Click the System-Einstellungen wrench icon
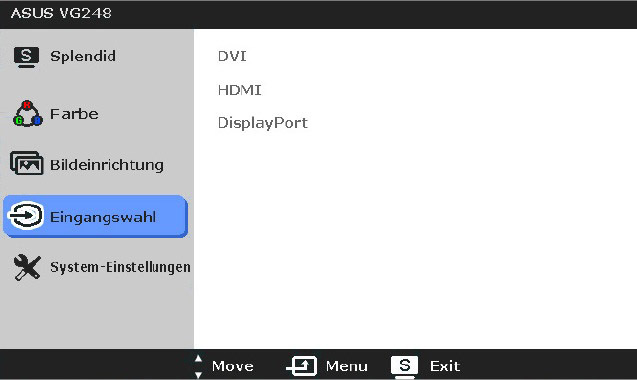Image resolution: width=637 pixels, height=380 pixels. pyautogui.click(x=27, y=267)
